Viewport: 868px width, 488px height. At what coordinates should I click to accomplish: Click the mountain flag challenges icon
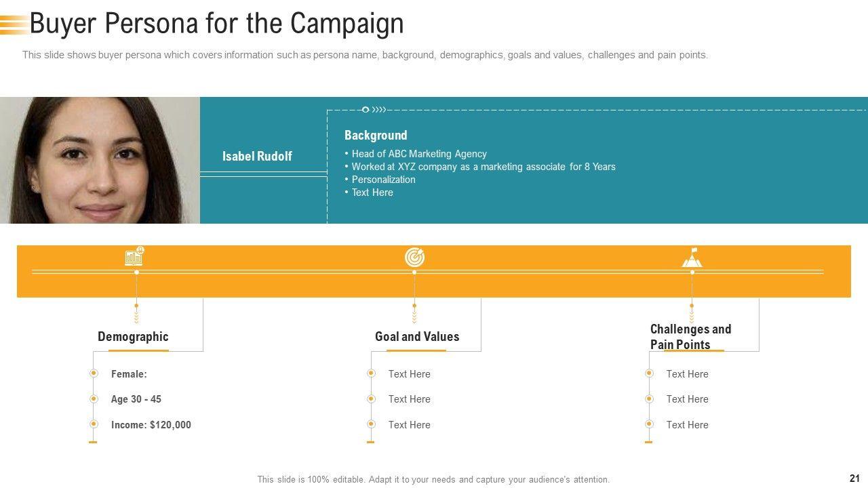[x=692, y=258]
